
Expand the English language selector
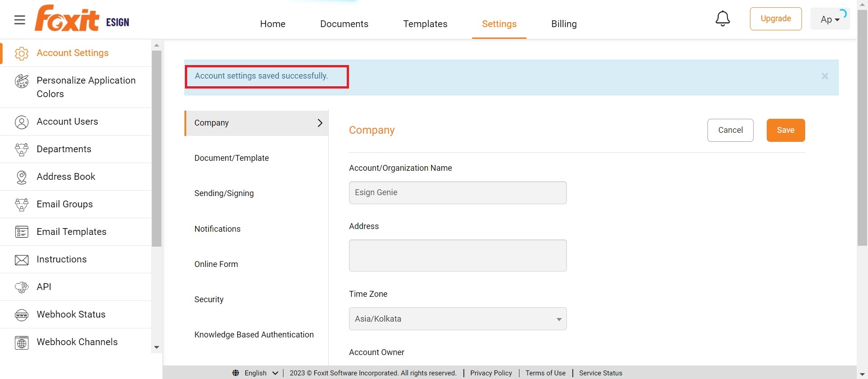coord(261,373)
